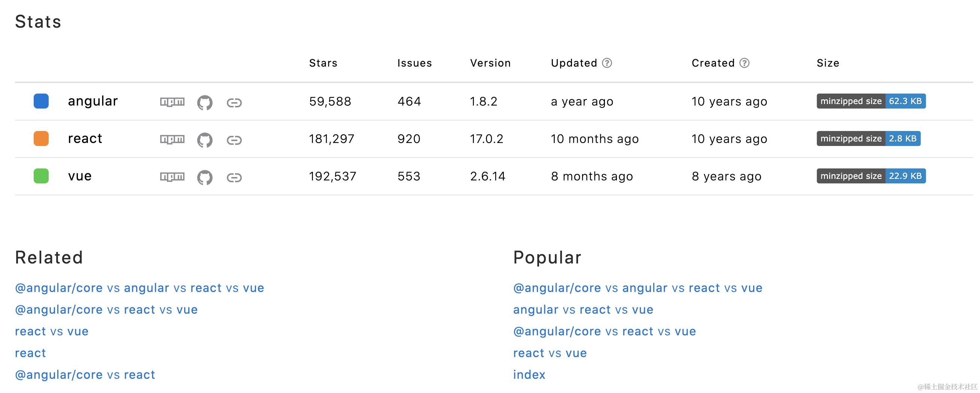The image size is (980, 393).
Task: Click the Version column header
Action: tap(490, 63)
